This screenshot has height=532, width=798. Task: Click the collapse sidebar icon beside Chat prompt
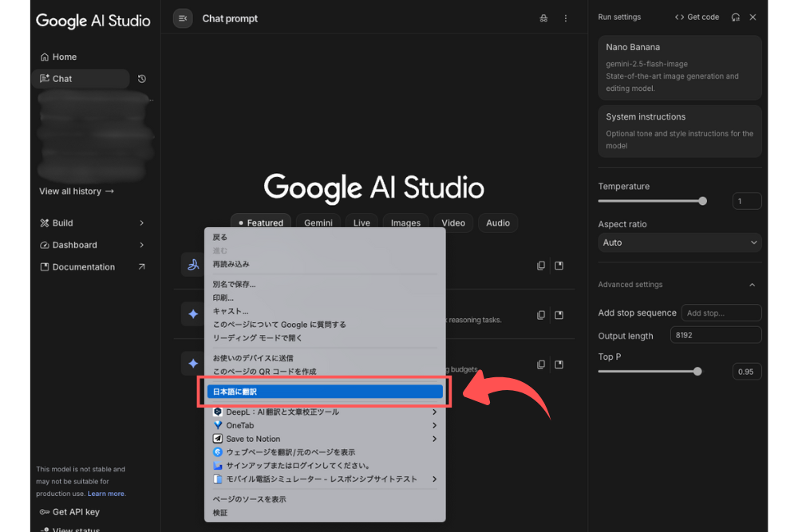183,18
